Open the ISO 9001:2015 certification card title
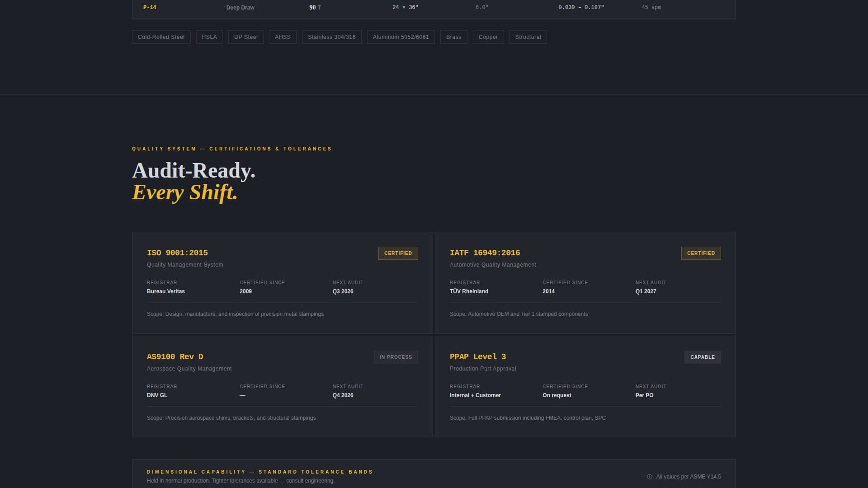 pos(178,253)
